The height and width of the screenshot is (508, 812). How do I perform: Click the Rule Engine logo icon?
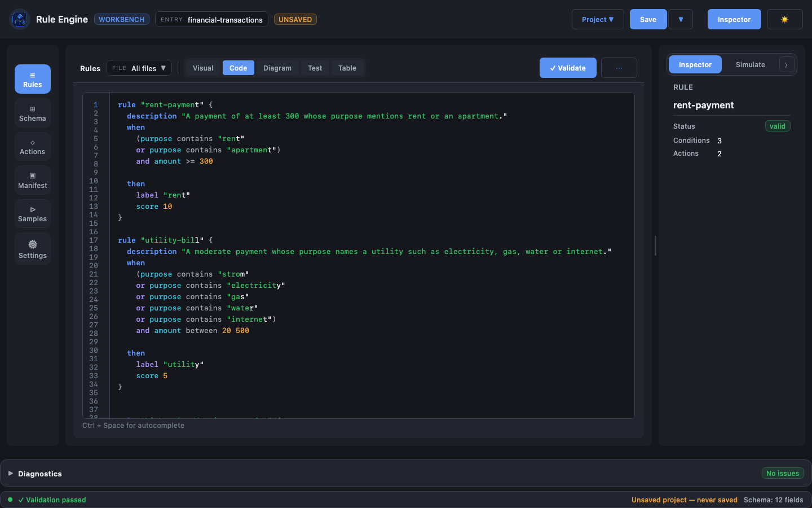click(x=20, y=19)
